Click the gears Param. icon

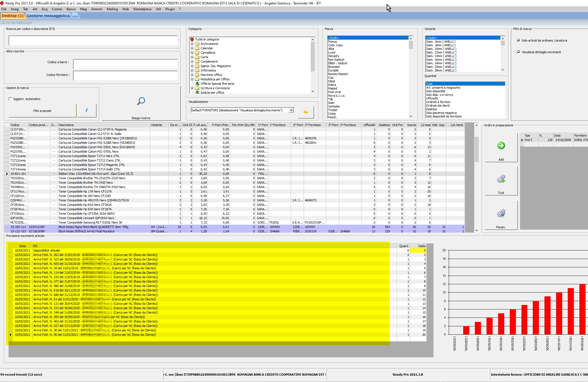point(501,213)
